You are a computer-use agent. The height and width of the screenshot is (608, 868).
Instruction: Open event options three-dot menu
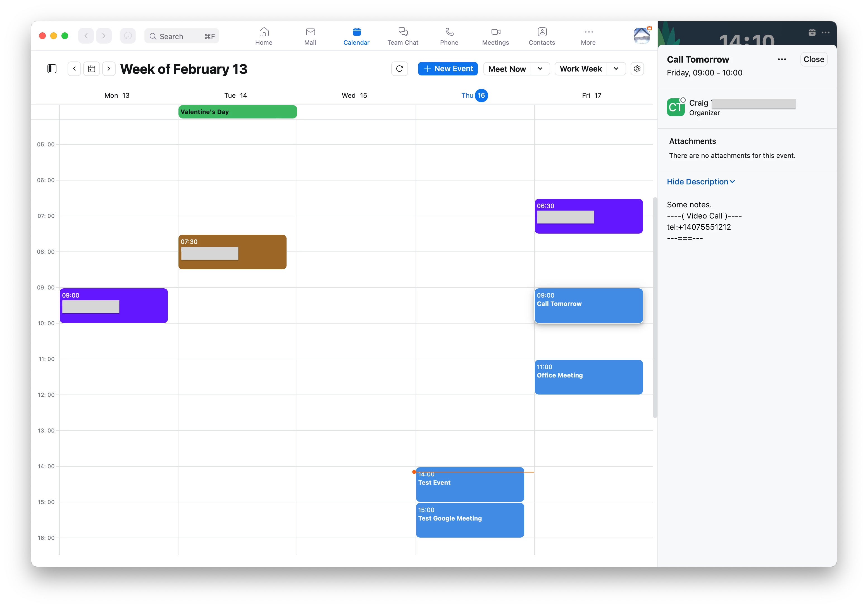point(782,60)
